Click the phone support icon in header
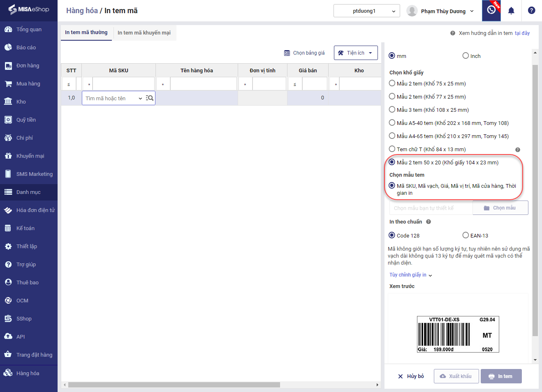542x392 pixels. (x=491, y=10)
